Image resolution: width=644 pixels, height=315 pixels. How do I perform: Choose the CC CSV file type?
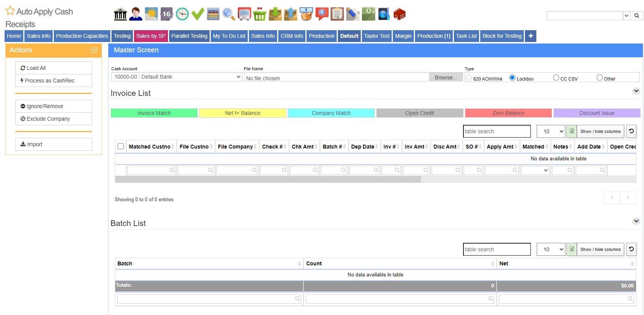(x=556, y=78)
